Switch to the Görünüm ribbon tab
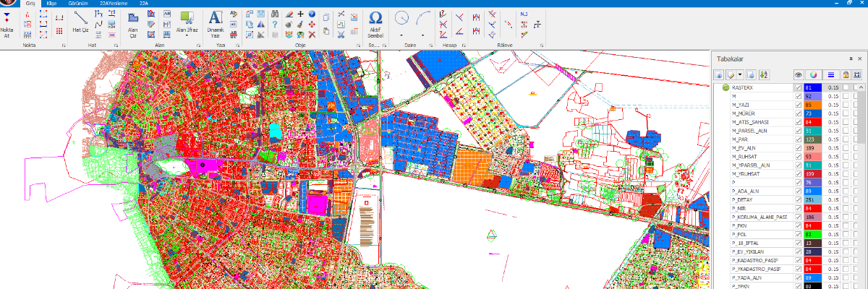Viewport: 868px width, 289px height. pyautogui.click(x=78, y=4)
